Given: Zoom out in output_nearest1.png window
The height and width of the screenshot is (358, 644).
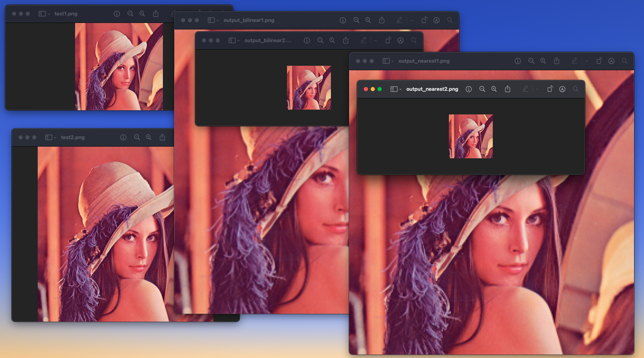Looking at the screenshot, I should coord(531,61).
